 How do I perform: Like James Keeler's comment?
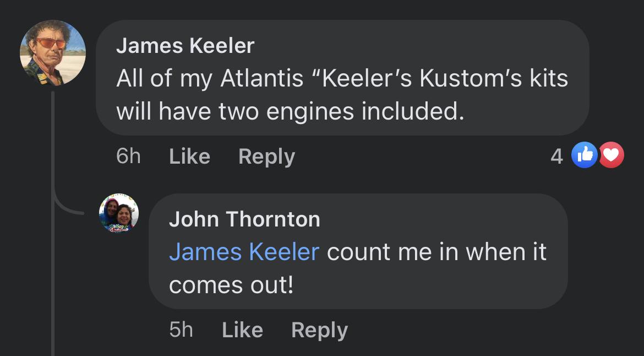[x=190, y=157]
